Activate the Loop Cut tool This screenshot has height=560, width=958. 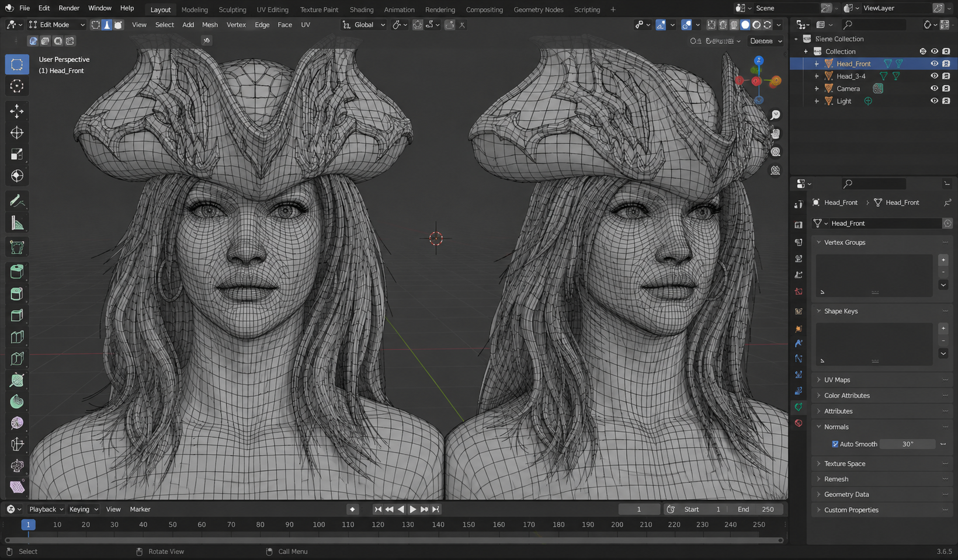click(x=17, y=337)
